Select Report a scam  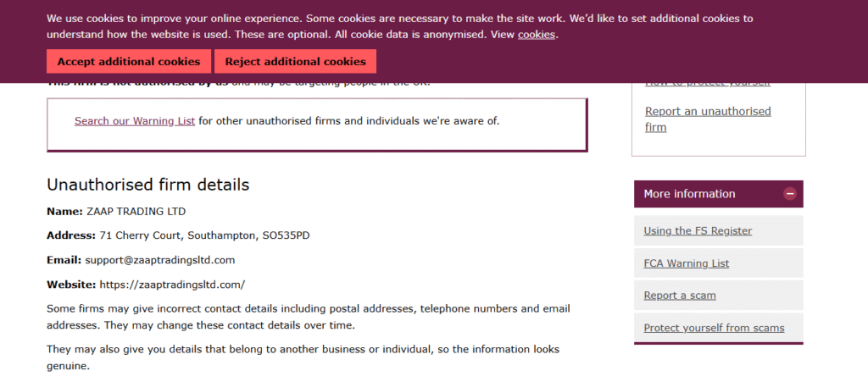click(x=680, y=296)
